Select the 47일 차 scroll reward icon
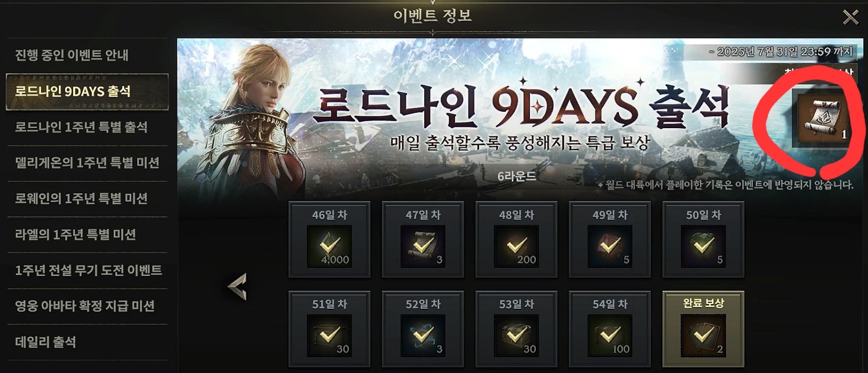The image size is (868, 373). click(x=423, y=246)
